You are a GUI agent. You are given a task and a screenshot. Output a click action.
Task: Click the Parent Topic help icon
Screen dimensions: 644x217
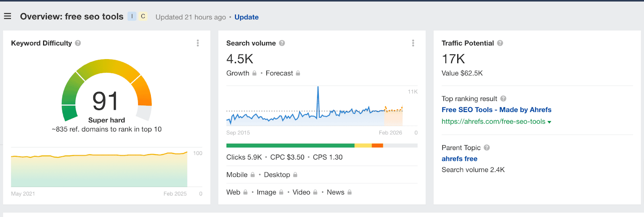tap(487, 147)
